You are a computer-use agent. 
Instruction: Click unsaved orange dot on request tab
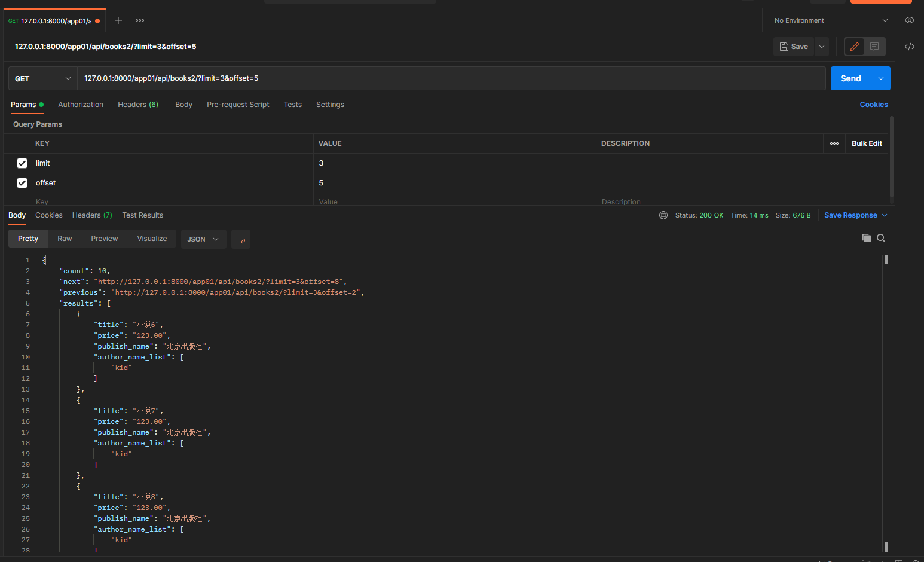click(97, 21)
